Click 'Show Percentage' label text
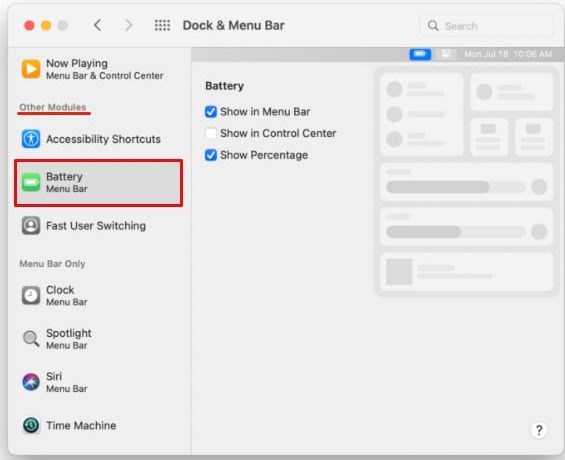565x460 pixels. pyautogui.click(x=264, y=155)
